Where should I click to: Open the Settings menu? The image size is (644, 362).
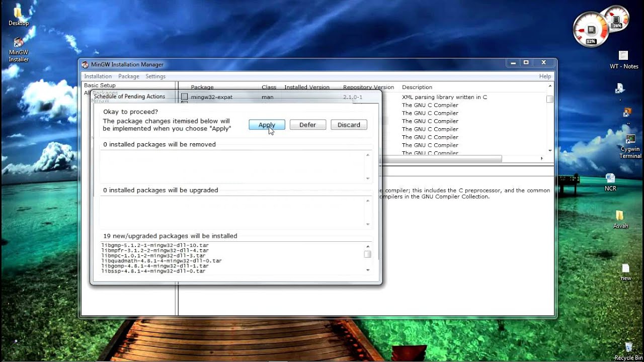(155, 76)
